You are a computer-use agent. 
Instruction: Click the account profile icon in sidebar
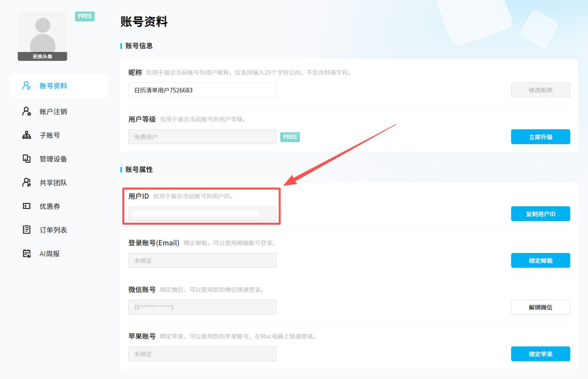click(26, 86)
